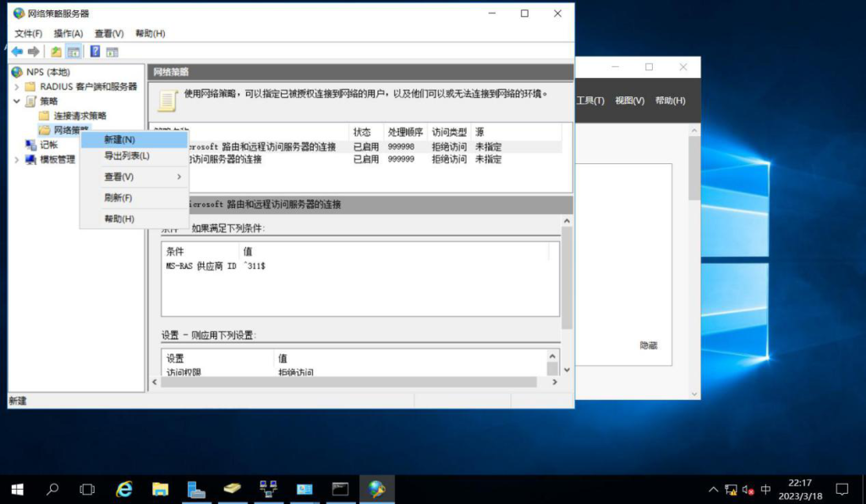The height and width of the screenshot is (504, 866).
Task: Show hidden tray icons chevron
Action: pyautogui.click(x=713, y=490)
